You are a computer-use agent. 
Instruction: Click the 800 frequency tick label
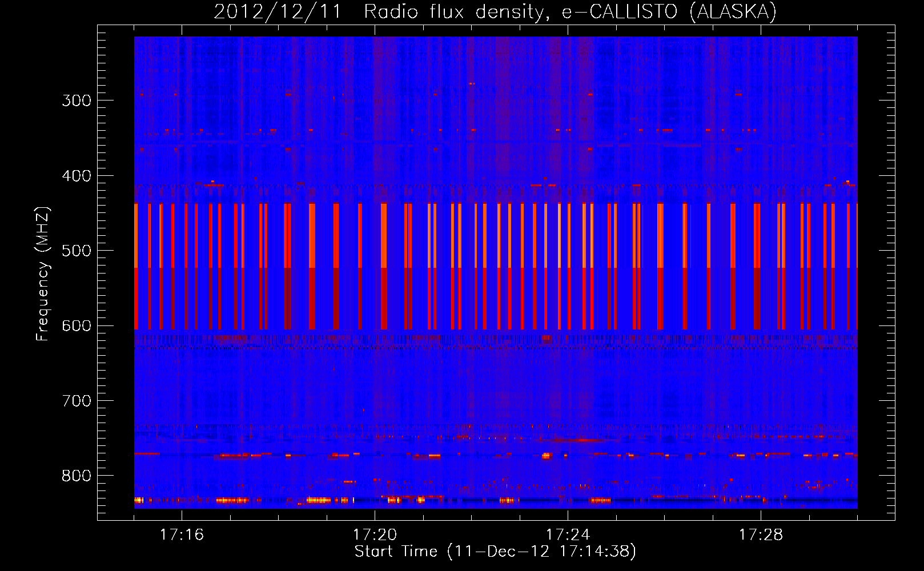click(77, 476)
